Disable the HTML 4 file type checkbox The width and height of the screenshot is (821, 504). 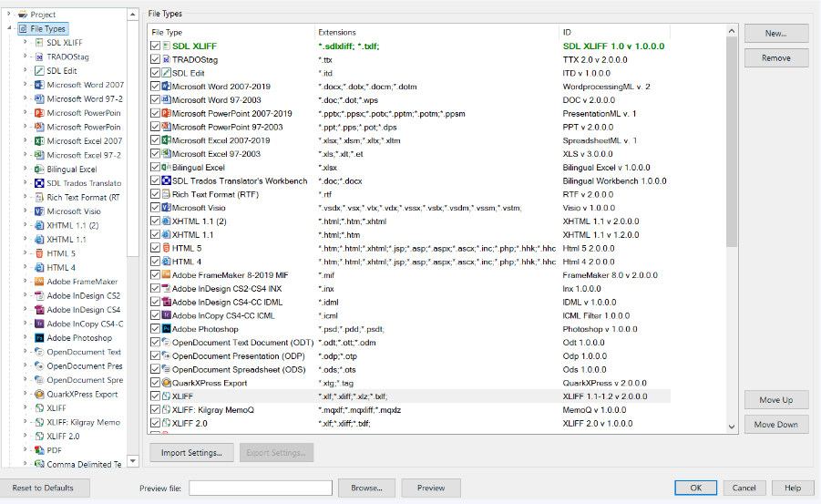[156, 262]
